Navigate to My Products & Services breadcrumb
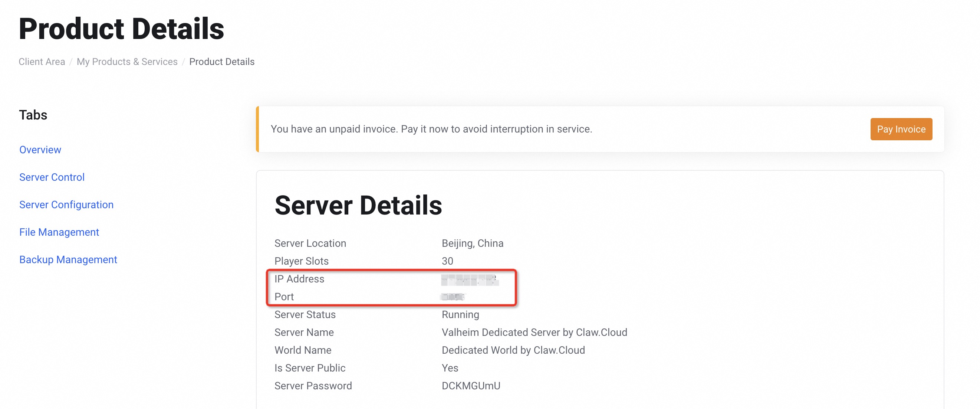The image size is (980, 409). [x=127, y=62]
